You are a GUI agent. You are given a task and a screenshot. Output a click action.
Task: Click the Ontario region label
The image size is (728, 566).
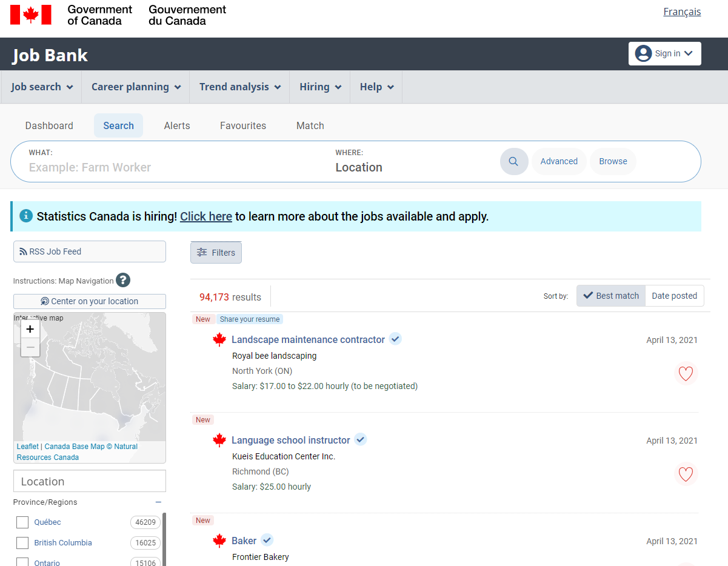point(47,562)
